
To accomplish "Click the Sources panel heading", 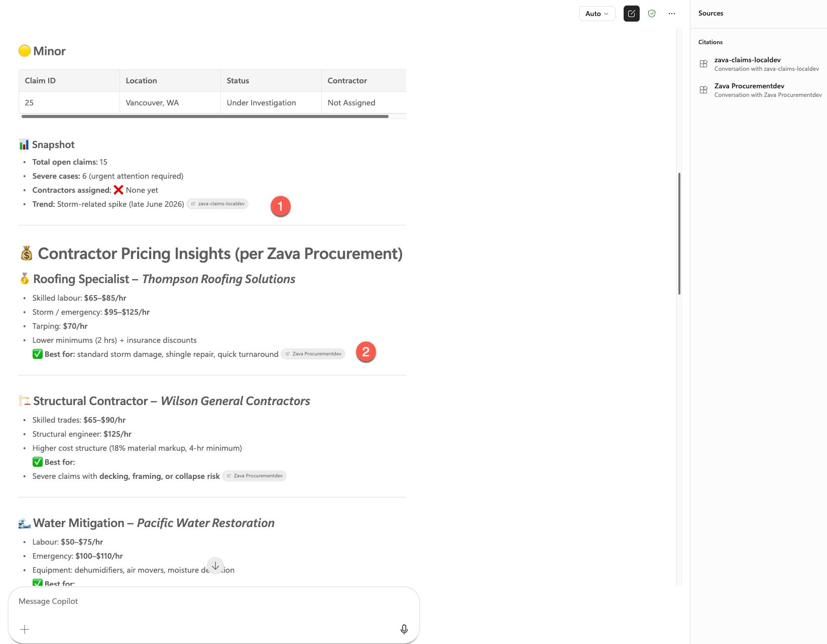I will point(711,14).
